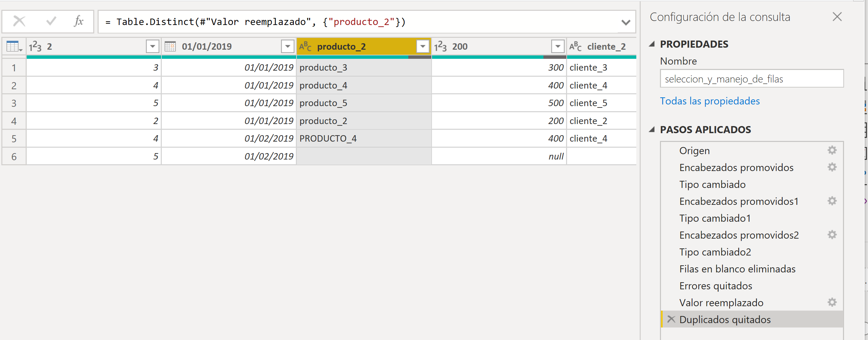The height and width of the screenshot is (340, 868).
Task: Click the null cell in row 6
Action: (499, 156)
